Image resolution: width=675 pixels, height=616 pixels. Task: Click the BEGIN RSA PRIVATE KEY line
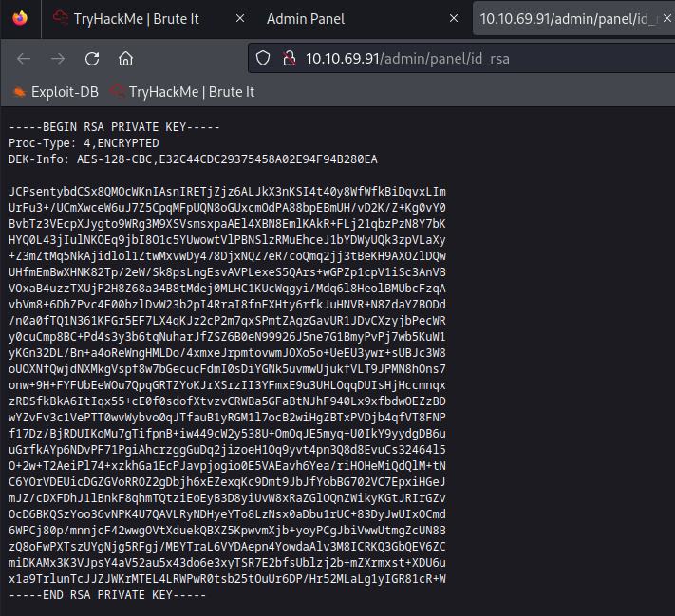pos(114,127)
